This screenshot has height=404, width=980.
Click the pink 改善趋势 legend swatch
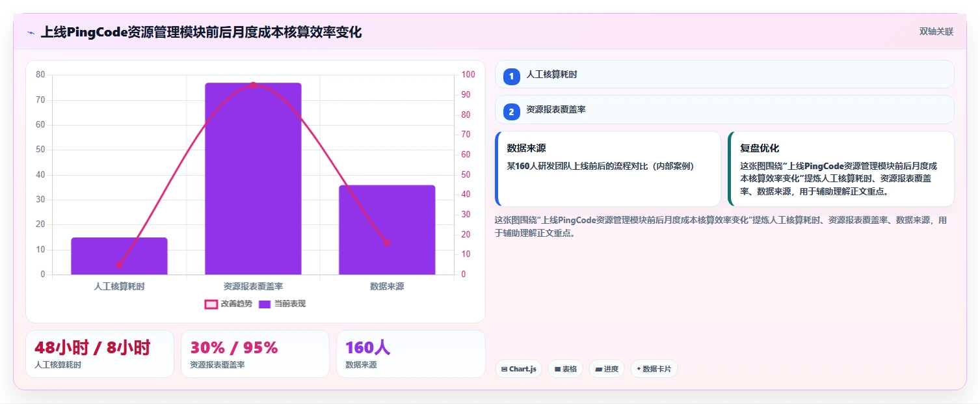[x=211, y=304]
